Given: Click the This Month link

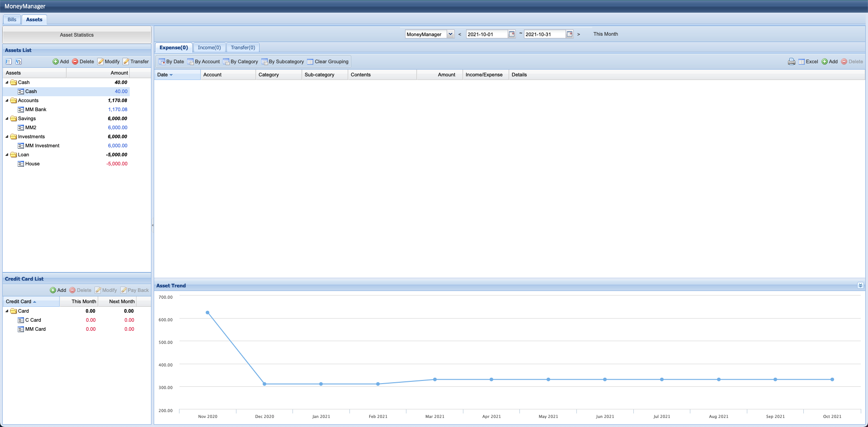Looking at the screenshot, I should click(x=605, y=34).
